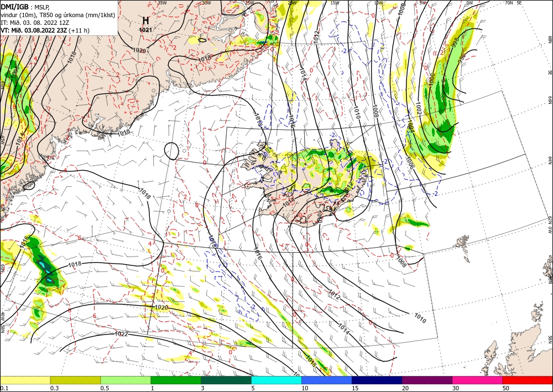This screenshot has height=392, width=553.
Task: Click the '0.3' legend scale value
Action: click(54, 388)
